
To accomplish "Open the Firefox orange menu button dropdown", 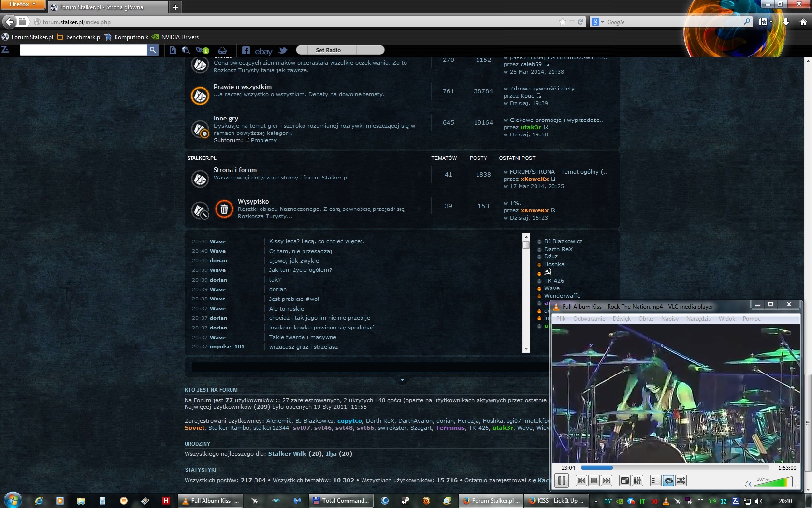I will point(22,4).
